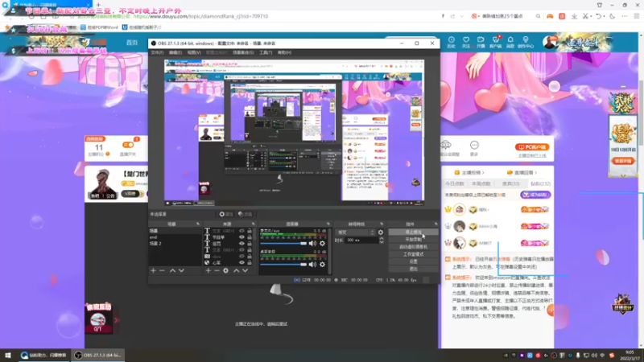Mute the 麦克风/Aux speaker icon

(312, 244)
